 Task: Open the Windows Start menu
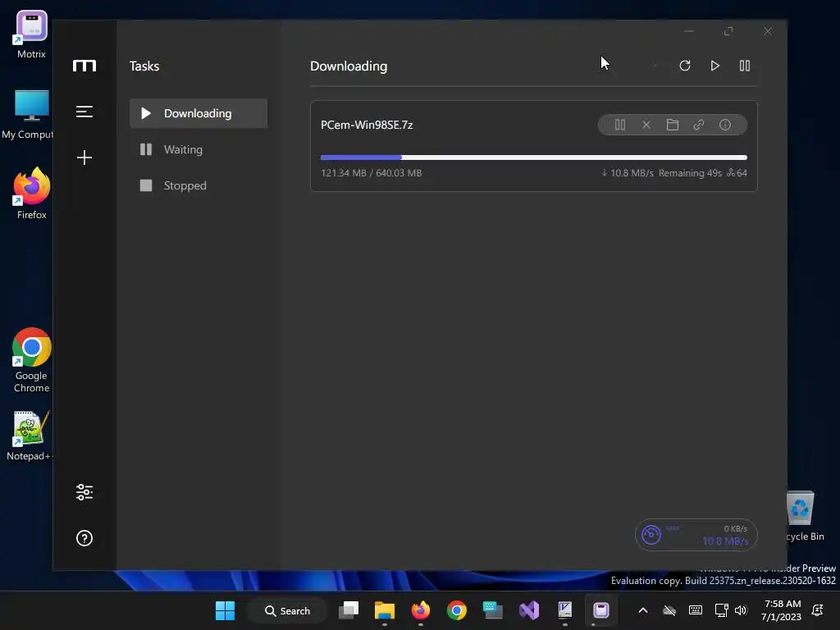pyautogui.click(x=225, y=610)
